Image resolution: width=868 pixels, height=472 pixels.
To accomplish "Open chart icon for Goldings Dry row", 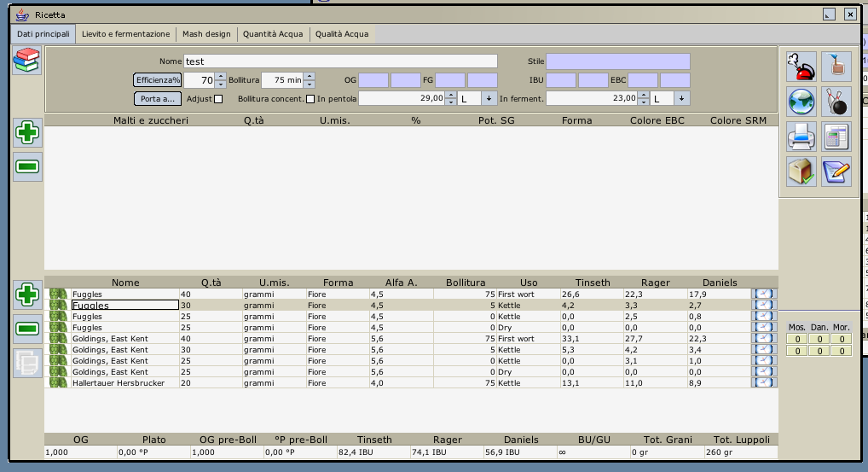I will pos(764,372).
